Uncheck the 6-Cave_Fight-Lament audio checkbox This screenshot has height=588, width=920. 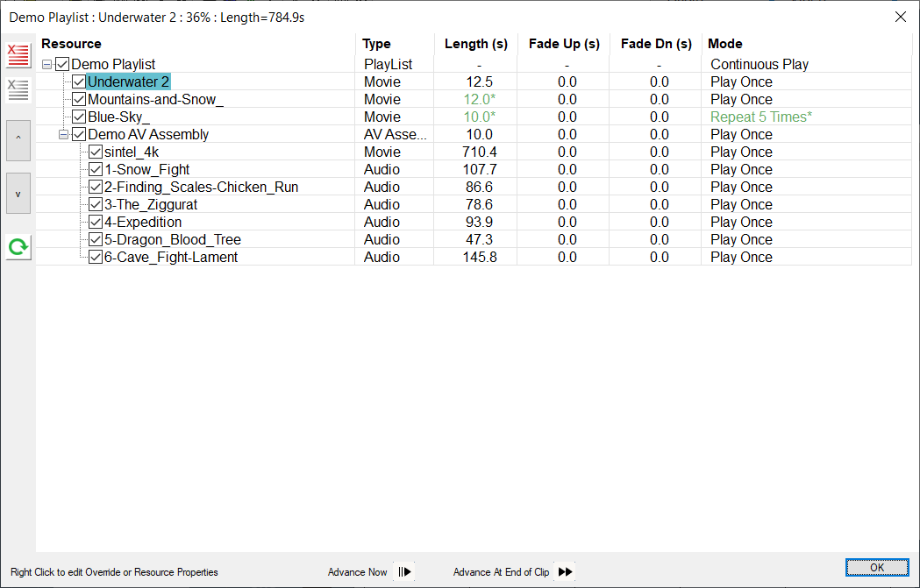pos(96,257)
